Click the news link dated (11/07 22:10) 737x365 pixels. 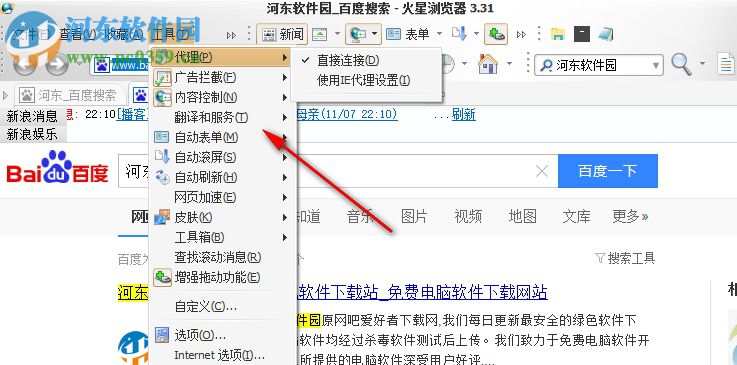347,114
